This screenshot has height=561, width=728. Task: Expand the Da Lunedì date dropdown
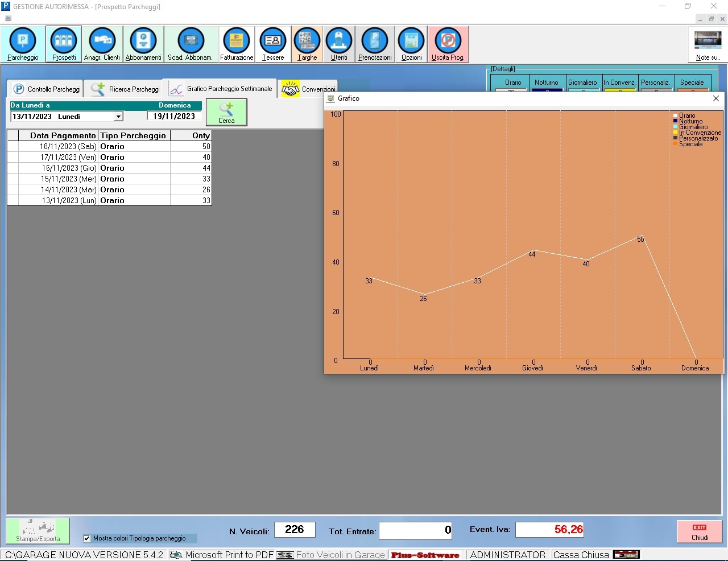tap(118, 117)
